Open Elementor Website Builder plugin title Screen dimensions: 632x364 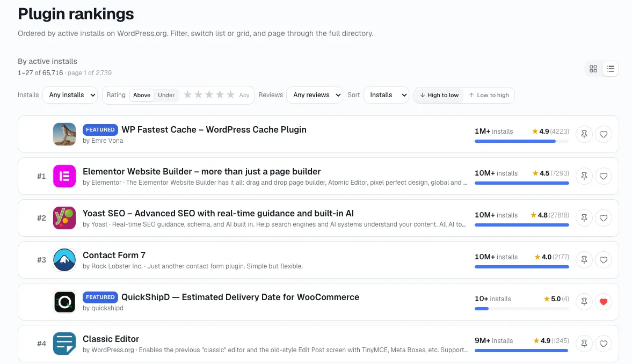coord(201,172)
